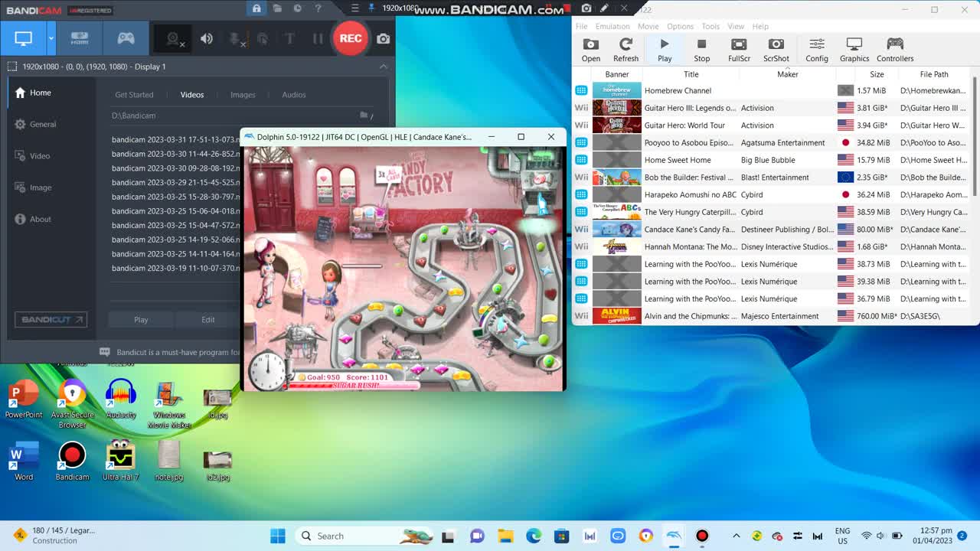The height and width of the screenshot is (551, 980).
Task: Open disc with Dolphin Open toolbar icon
Action: pyautogui.click(x=591, y=50)
